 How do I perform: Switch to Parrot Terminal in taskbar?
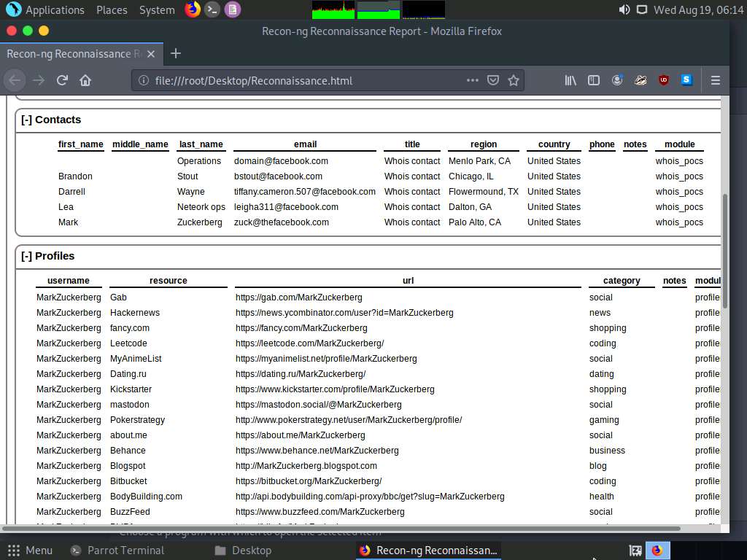click(x=117, y=551)
